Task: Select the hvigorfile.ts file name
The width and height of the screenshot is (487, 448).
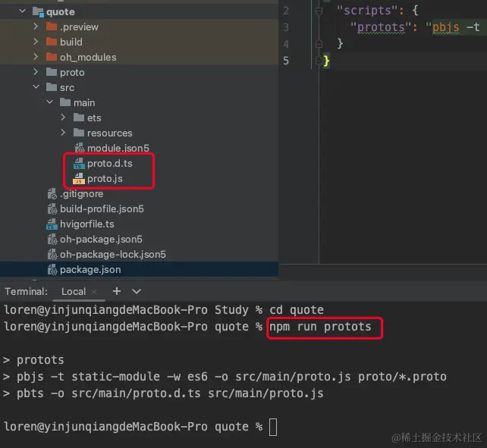Action: 87,224
